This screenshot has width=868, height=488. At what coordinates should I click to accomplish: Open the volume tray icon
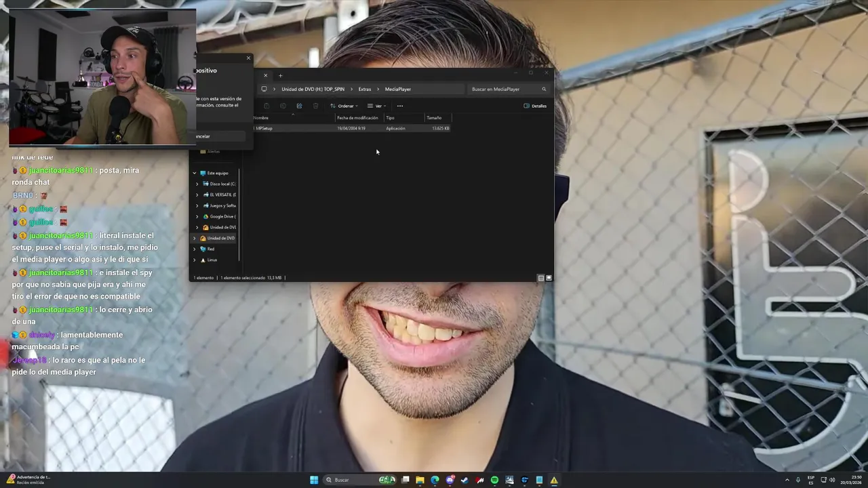tap(833, 480)
